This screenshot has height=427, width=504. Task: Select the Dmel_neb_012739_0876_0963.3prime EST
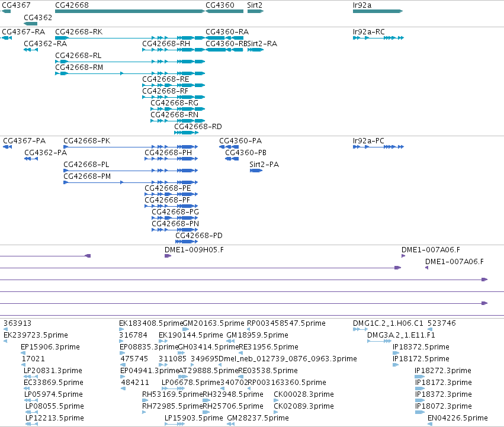click(x=288, y=359)
